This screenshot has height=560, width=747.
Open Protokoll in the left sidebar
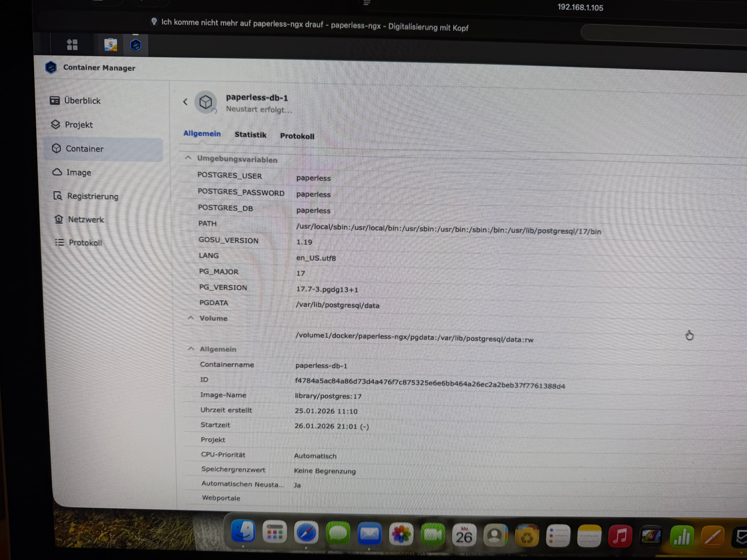85,243
